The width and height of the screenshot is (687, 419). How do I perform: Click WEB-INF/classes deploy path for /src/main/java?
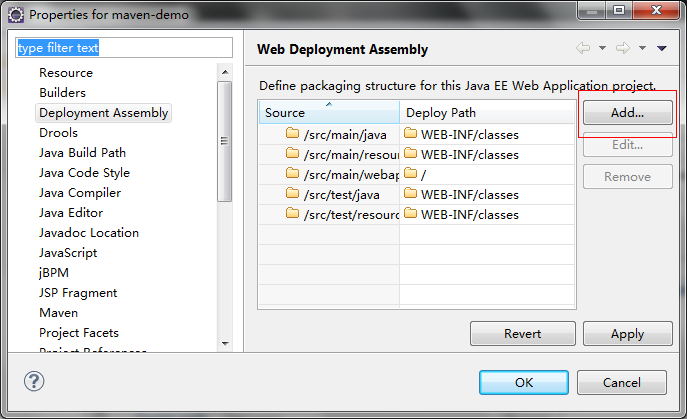[470, 135]
